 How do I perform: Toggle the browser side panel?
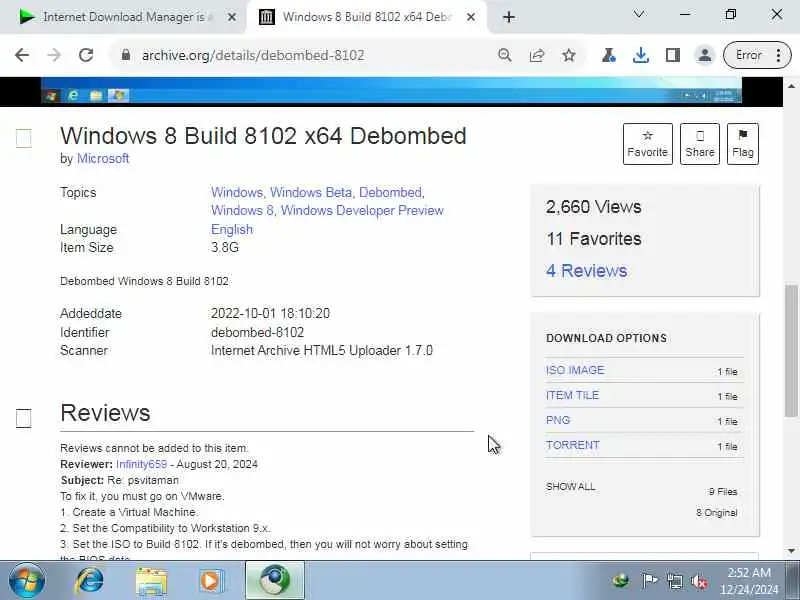[673, 55]
